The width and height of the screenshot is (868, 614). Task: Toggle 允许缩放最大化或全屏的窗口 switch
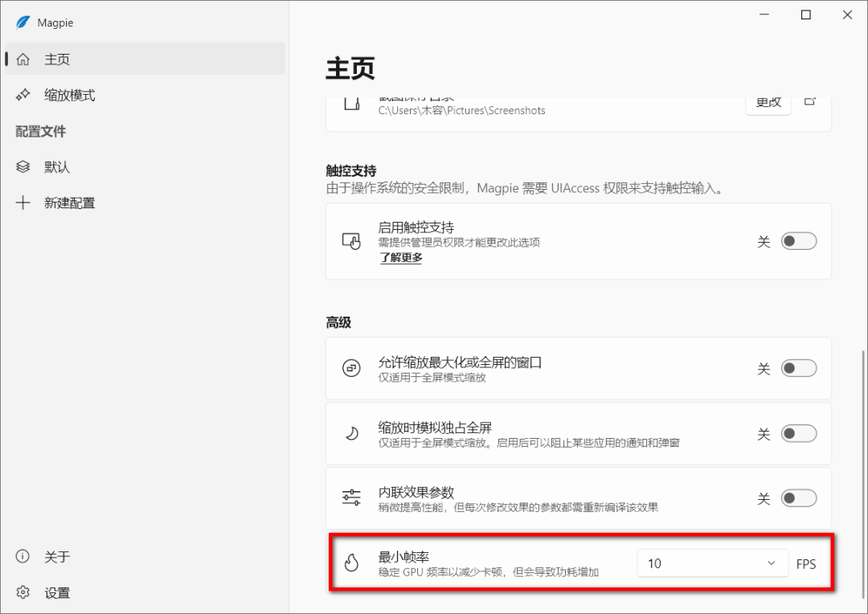tap(799, 368)
